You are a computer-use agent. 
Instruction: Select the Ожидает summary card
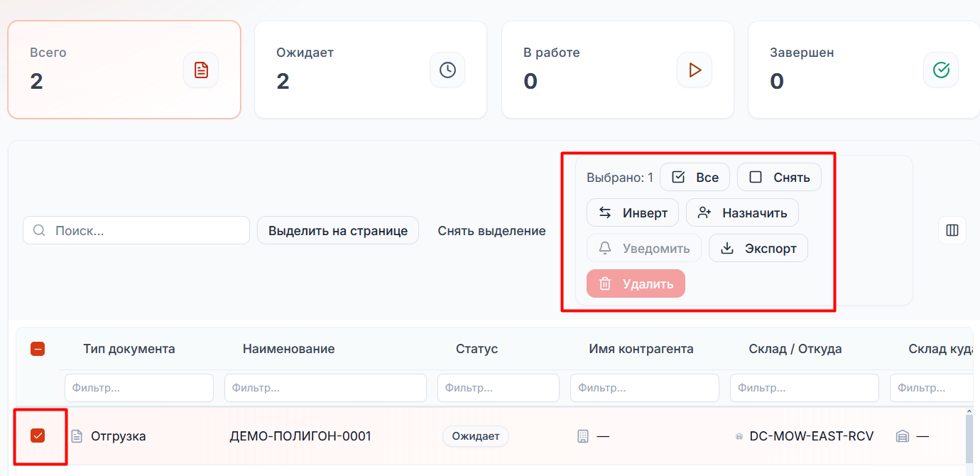[371, 70]
